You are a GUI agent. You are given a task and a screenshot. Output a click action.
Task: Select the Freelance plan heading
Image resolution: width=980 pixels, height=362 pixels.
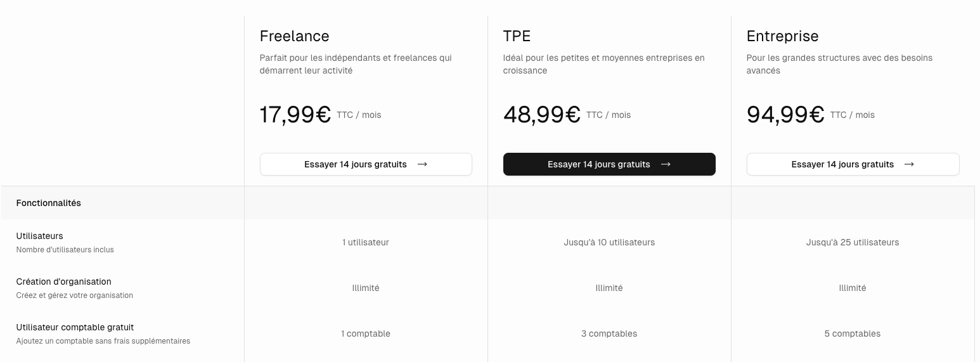click(295, 36)
